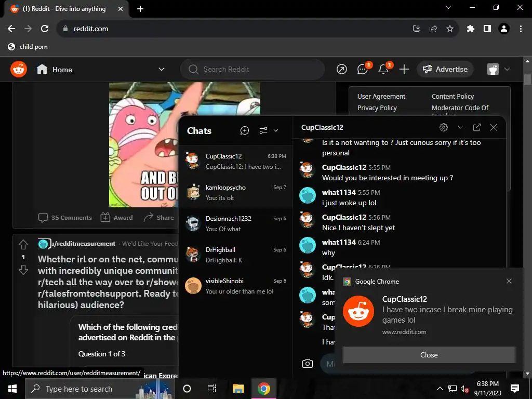Open the Privacy Policy link
The image size is (532, 399).
[377, 108]
